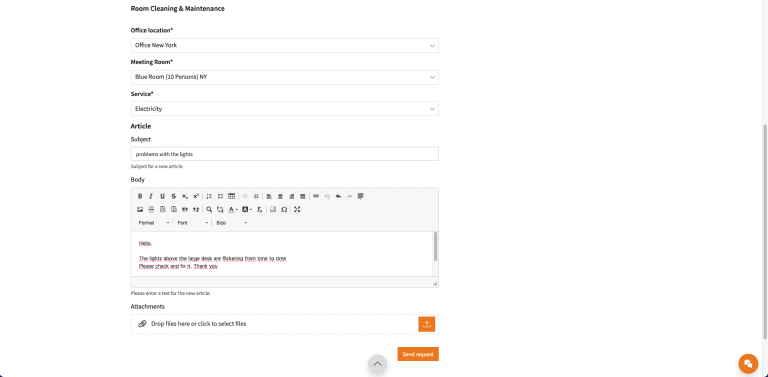
Task: Toggle numbered list in the body
Action: coord(209,196)
